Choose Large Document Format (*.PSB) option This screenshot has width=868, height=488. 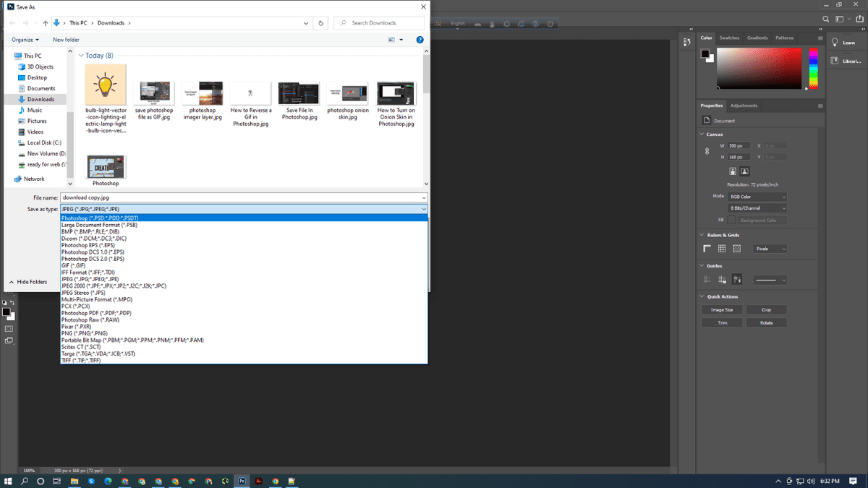(x=244, y=225)
